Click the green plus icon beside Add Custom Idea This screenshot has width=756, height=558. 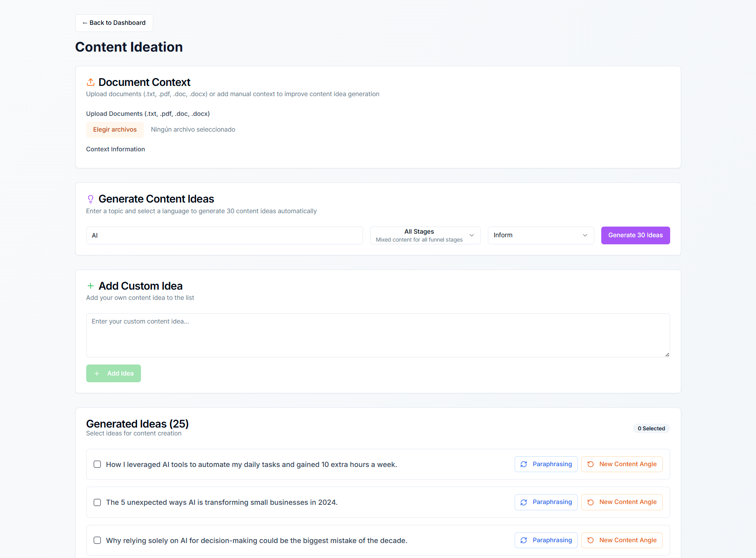pyautogui.click(x=91, y=286)
